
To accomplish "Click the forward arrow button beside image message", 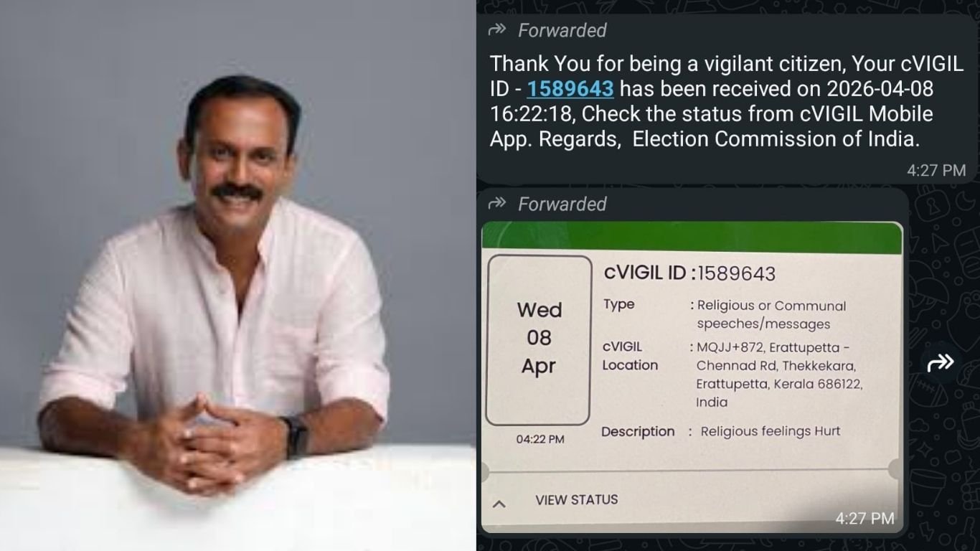I will 941,362.
